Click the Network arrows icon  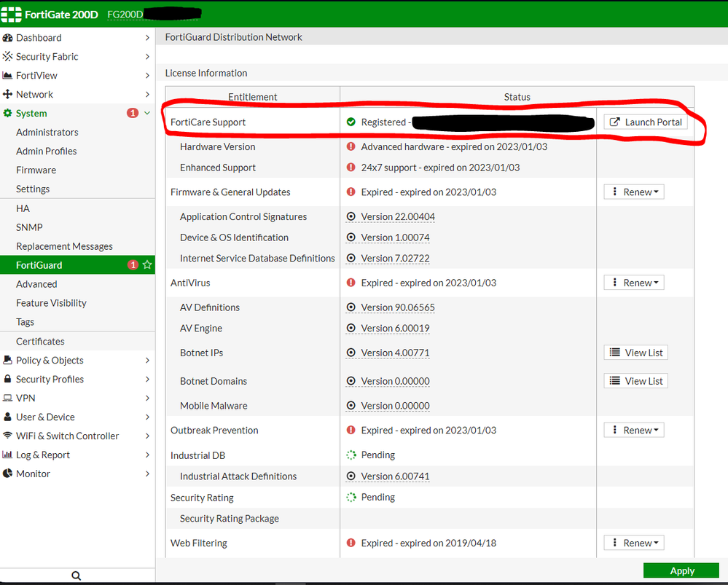[7, 94]
